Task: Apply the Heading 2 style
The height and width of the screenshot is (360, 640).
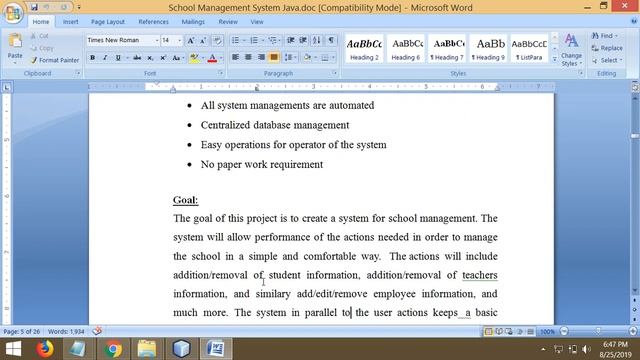Action: pos(364,49)
